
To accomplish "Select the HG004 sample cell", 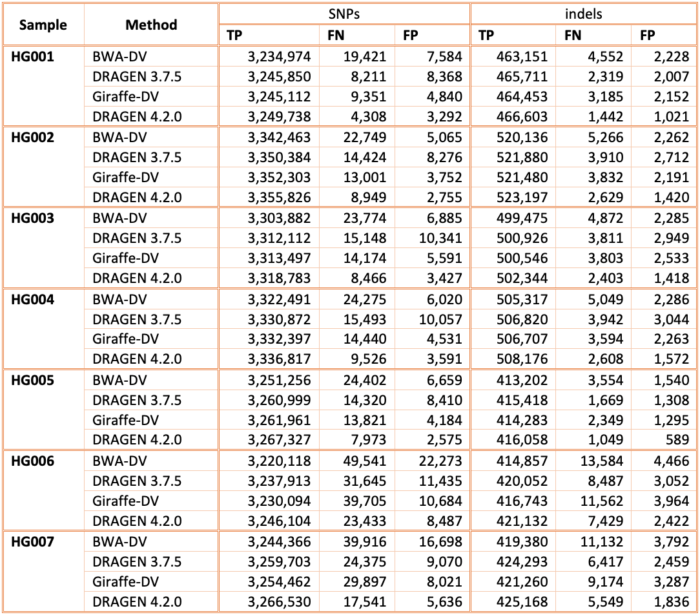I will pyautogui.click(x=32, y=298).
